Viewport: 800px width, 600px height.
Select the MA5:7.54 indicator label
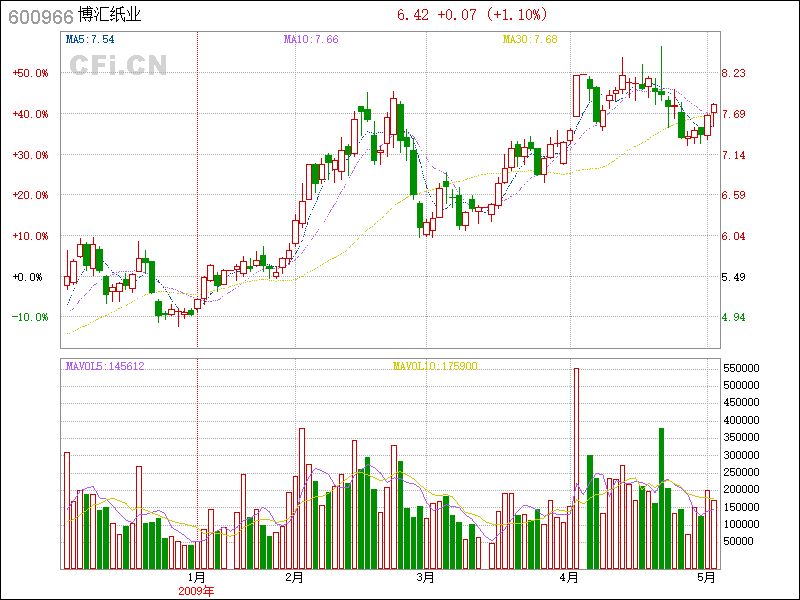click(90, 39)
